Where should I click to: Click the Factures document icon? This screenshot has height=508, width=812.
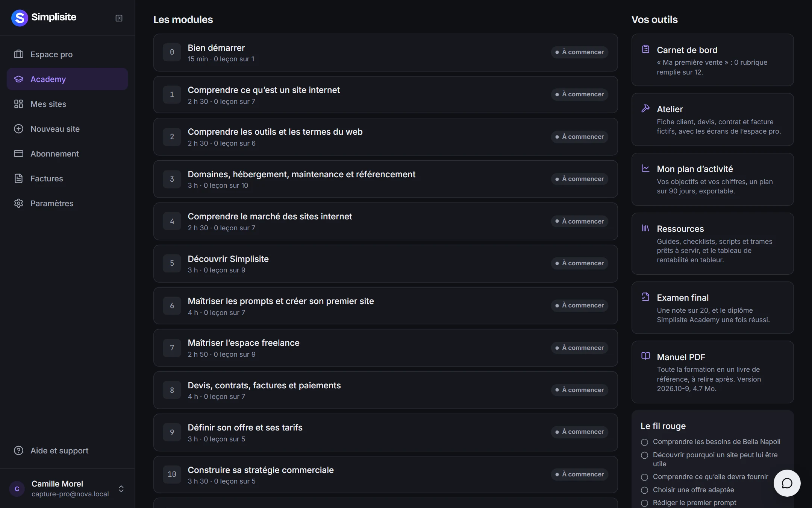[18, 178]
